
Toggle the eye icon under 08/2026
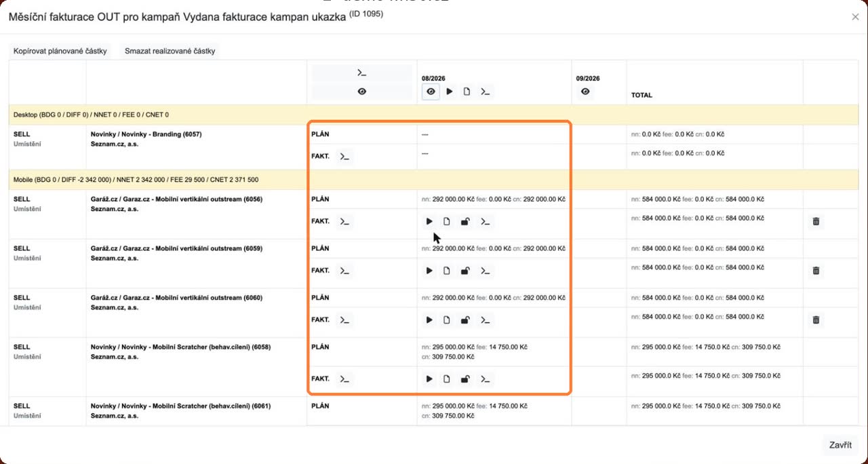click(430, 92)
